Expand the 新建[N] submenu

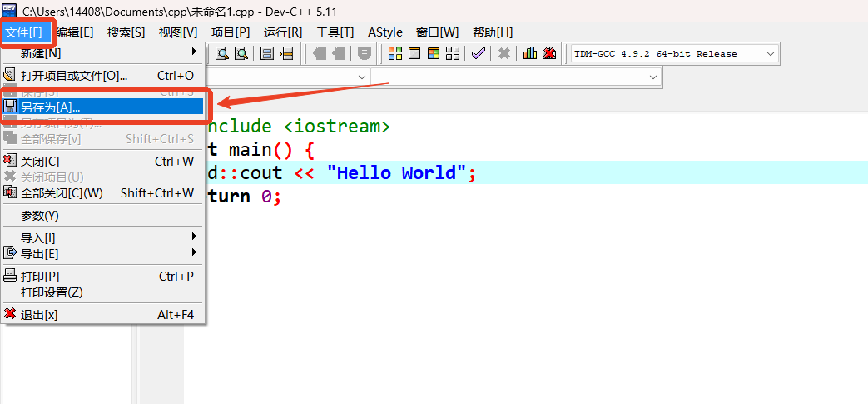[x=103, y=54]
